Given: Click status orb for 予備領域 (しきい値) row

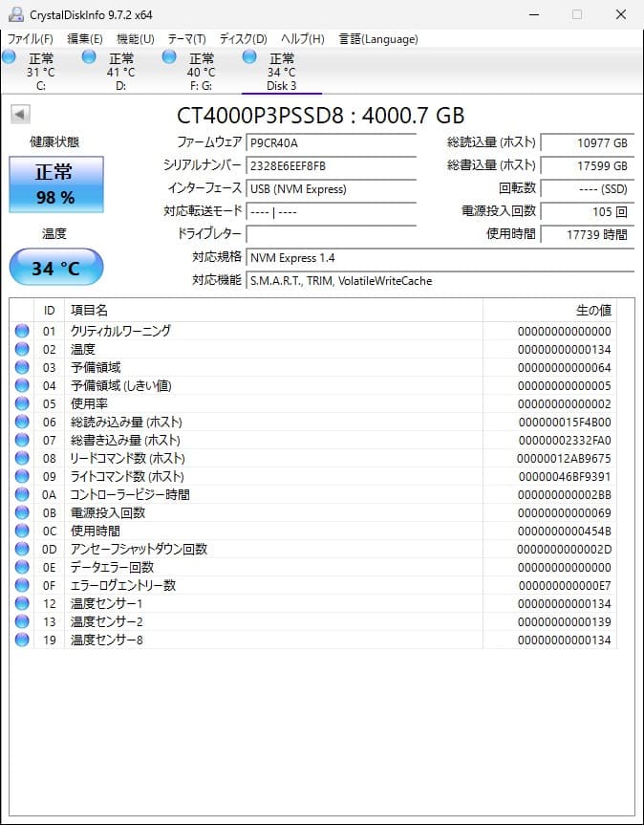Looking at the screenshot, I should pyautogui.click(x=22, y=385).
